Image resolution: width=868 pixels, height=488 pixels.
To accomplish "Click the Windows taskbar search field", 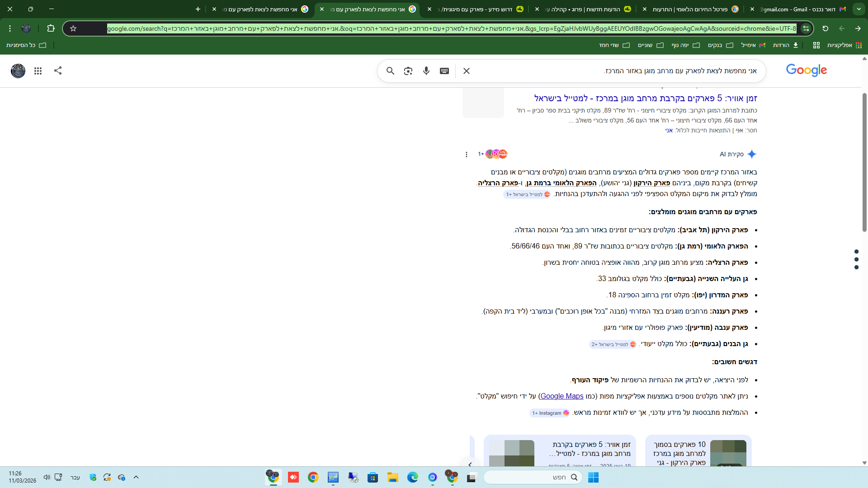I will pyautogui.click(x=533, y=477).
